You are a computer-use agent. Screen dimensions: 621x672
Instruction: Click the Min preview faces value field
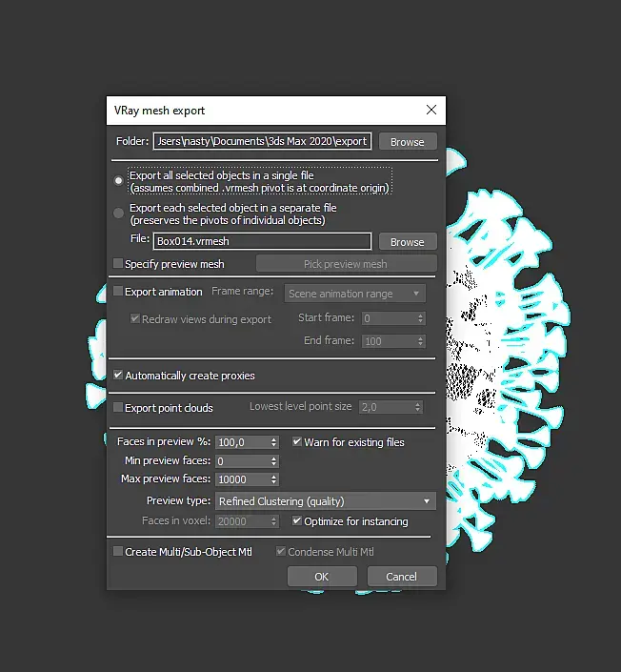pyautogui.click(x=242, y=461)
